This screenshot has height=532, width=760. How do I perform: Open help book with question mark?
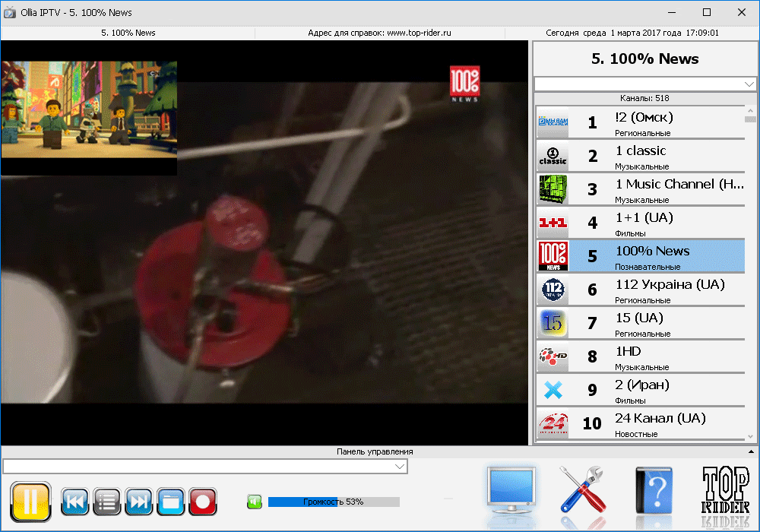pos(654,490)
